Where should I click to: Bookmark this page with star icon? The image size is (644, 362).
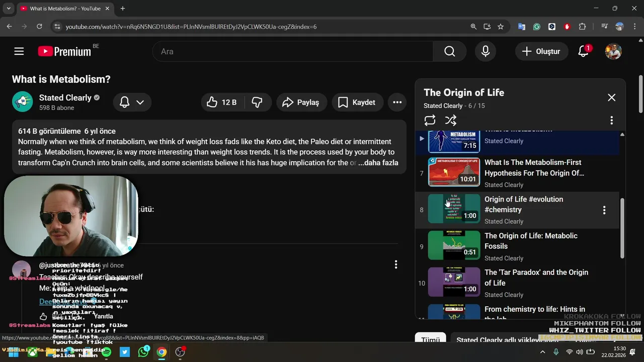click(x=501, y=27)
